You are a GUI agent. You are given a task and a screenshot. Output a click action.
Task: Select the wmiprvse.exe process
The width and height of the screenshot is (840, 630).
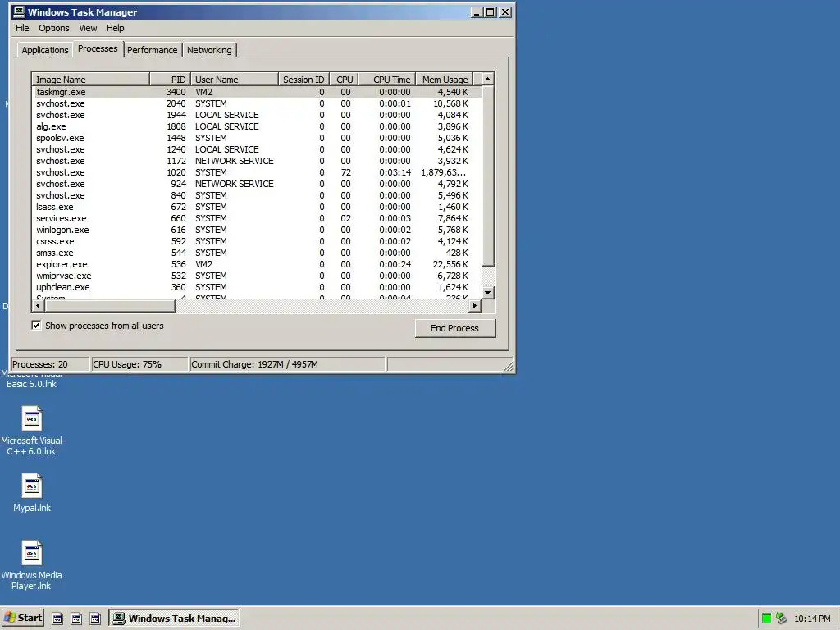pos(257,276)
